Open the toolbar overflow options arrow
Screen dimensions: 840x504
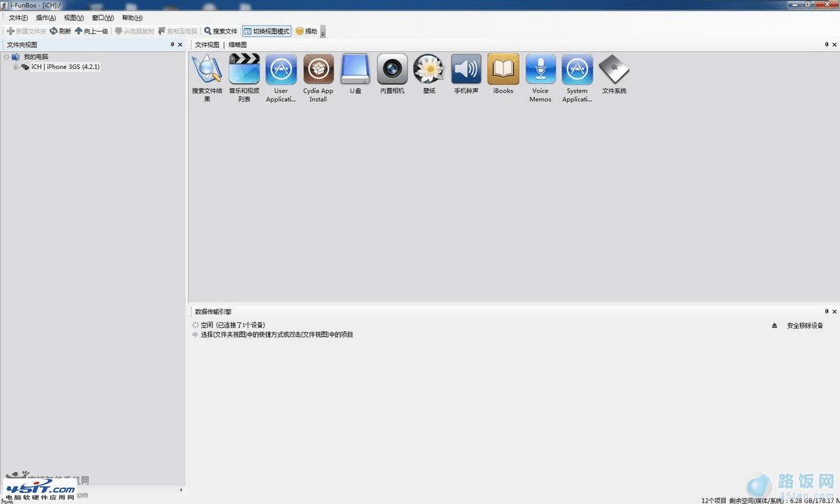click(323, 31)
